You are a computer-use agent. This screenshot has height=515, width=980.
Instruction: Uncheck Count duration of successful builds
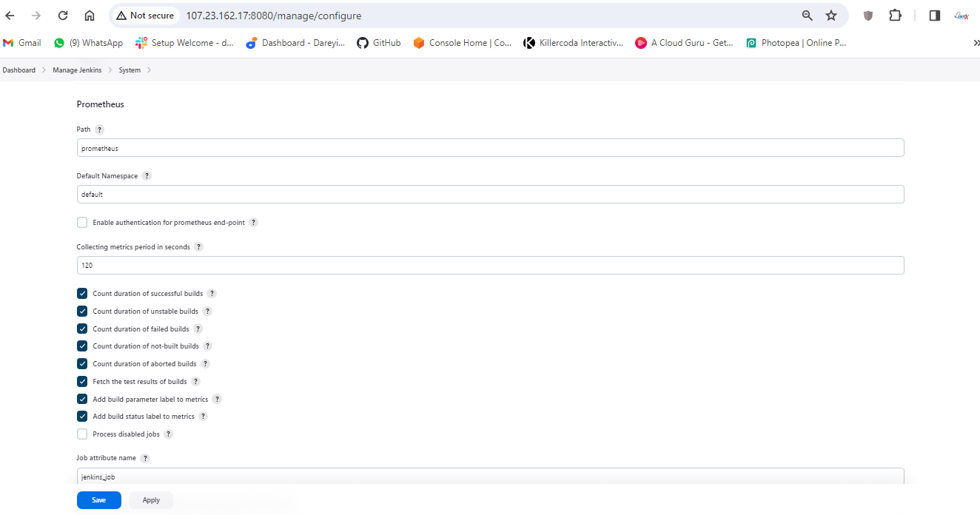(x=82, y=294)
